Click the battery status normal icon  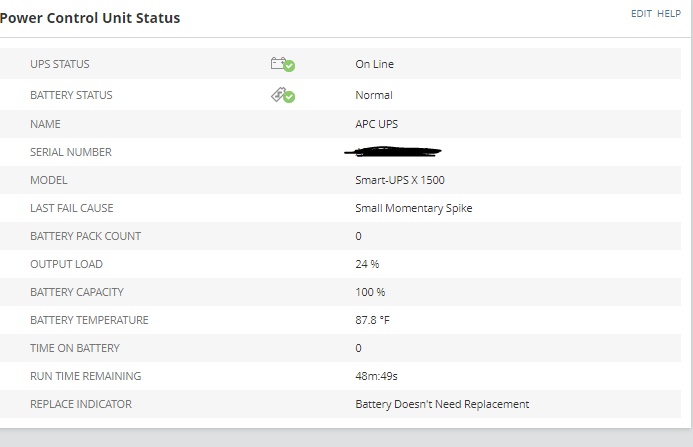282,95
